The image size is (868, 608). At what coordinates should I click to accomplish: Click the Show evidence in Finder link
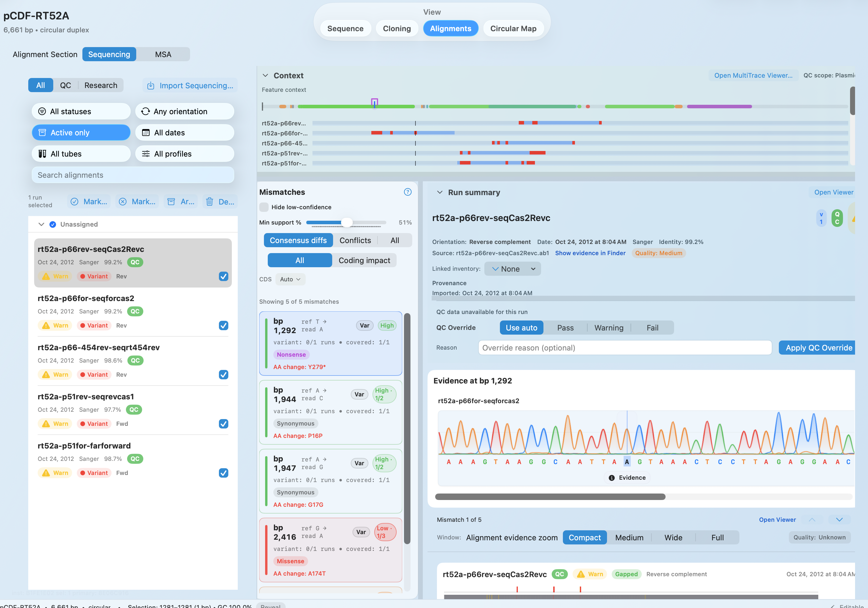[x=590, y=253]
